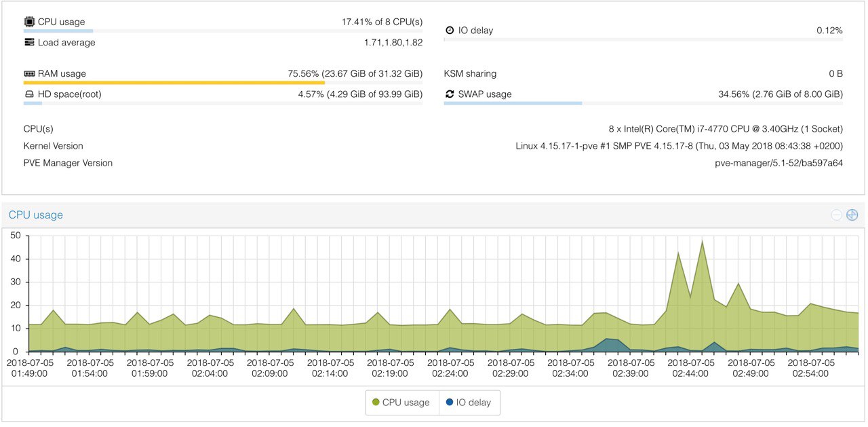Click the yellow RAM usage progress bar
868x427 pixels.
tap(223, 83)
